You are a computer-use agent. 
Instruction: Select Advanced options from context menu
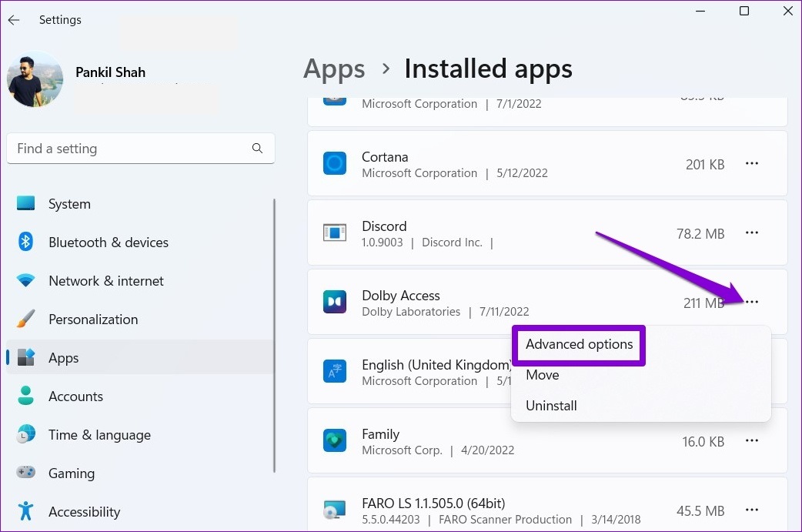(579, 344)
